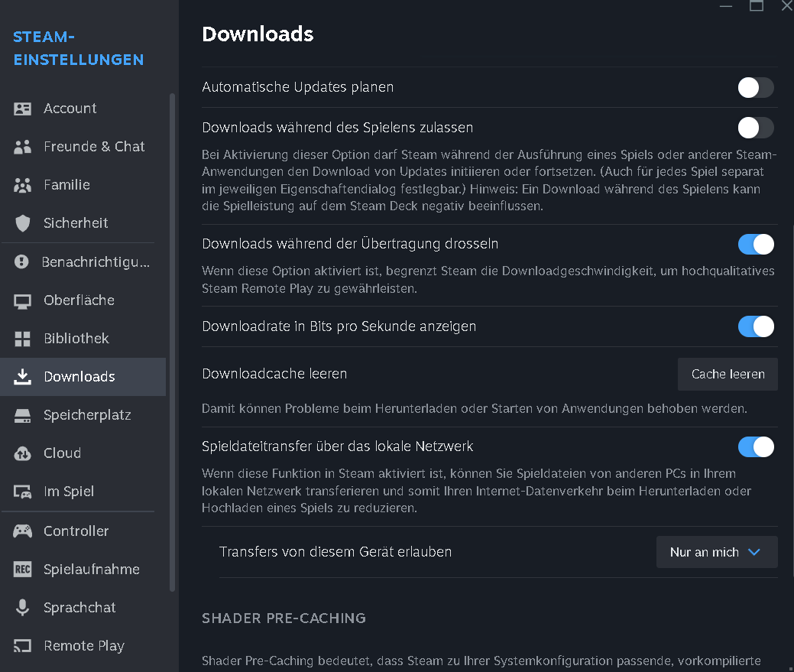794x672 pixels.
Task: Select Remote Play label
Action: pyautogui.click(x=84, y=646)
